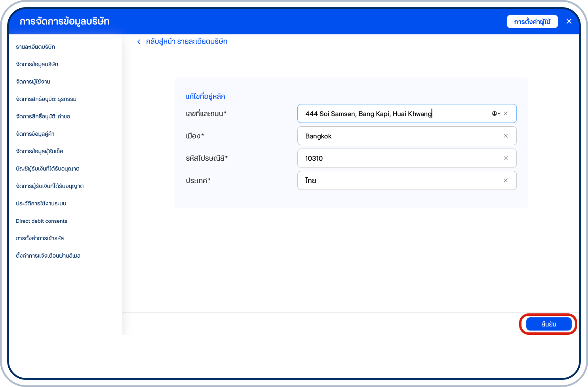Viewport: 588px width, 387px height.
Task: Open จัดการข้อมูลบริษัท menu item
Action: click(37, 64)
